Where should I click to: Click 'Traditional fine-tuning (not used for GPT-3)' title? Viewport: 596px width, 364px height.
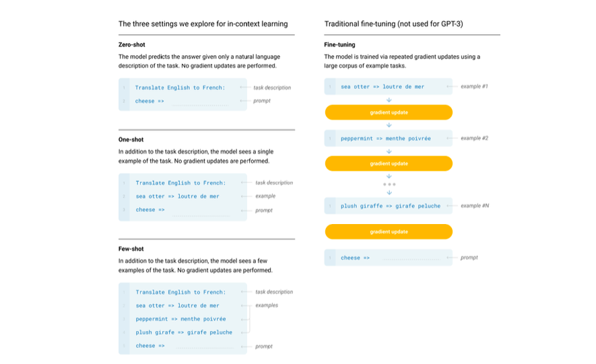coord(393,24)
